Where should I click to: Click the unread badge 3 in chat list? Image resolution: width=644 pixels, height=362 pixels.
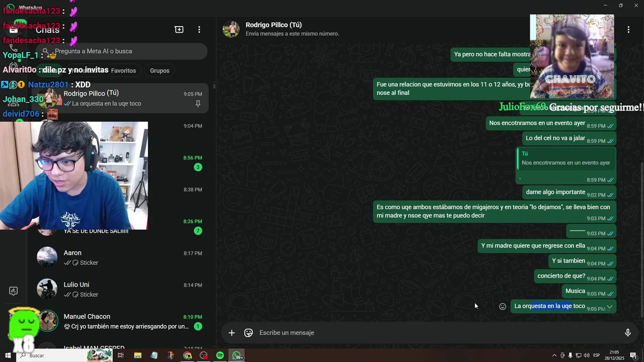pos(198,167)
